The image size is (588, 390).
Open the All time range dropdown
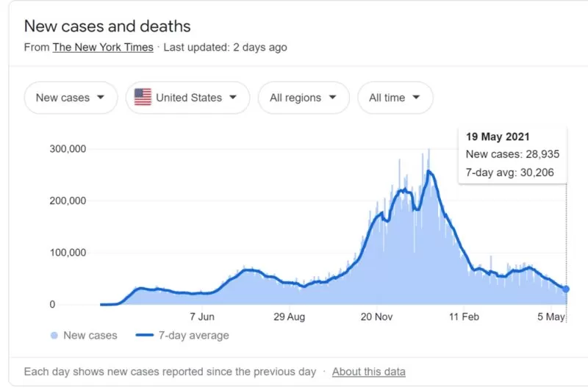[395, 98]
